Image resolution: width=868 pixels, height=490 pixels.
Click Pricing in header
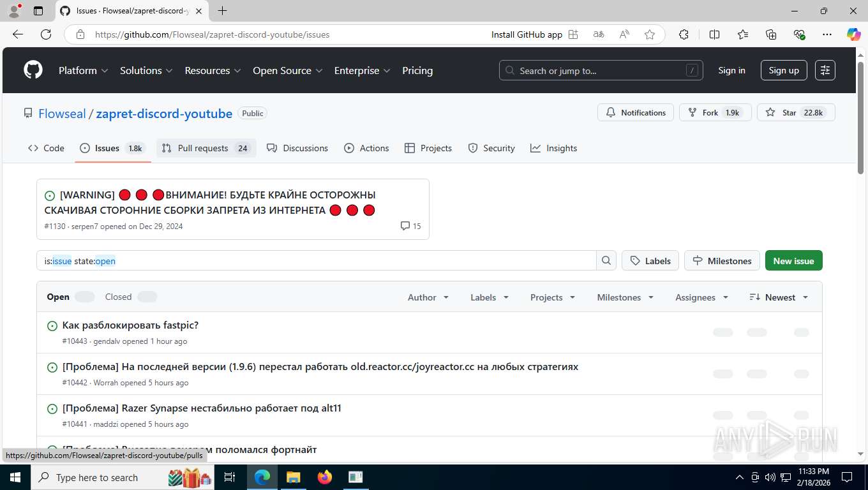[417, 71]
